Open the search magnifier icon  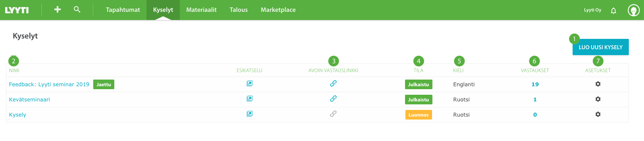coord(77,10)
